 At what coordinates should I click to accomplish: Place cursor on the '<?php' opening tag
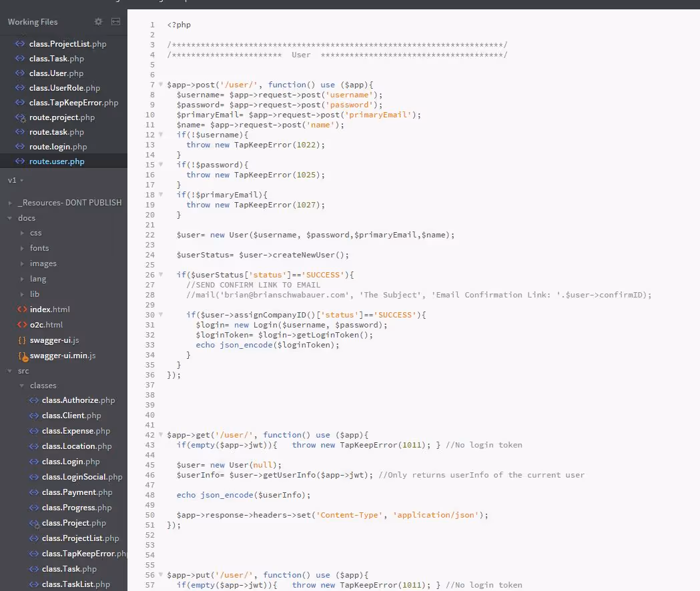pyautogui.click(x=179, y=25)
